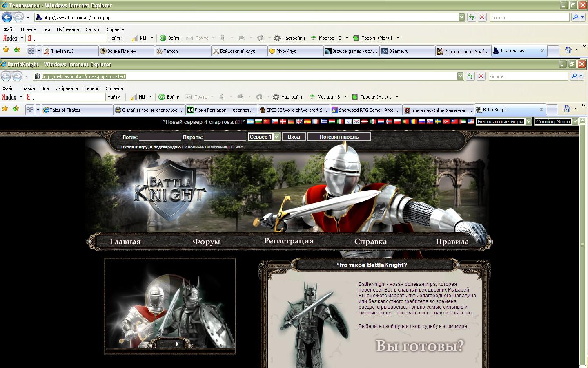Switch to Sherwood RPG Game tab
This screenshot has height=368, width=588.
coord(365,110)
